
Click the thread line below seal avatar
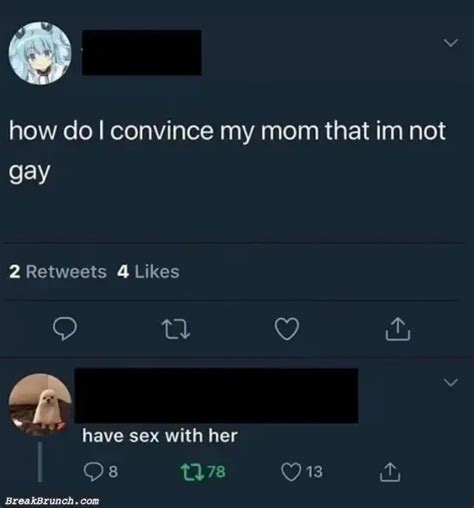click(x=40, y=462)
